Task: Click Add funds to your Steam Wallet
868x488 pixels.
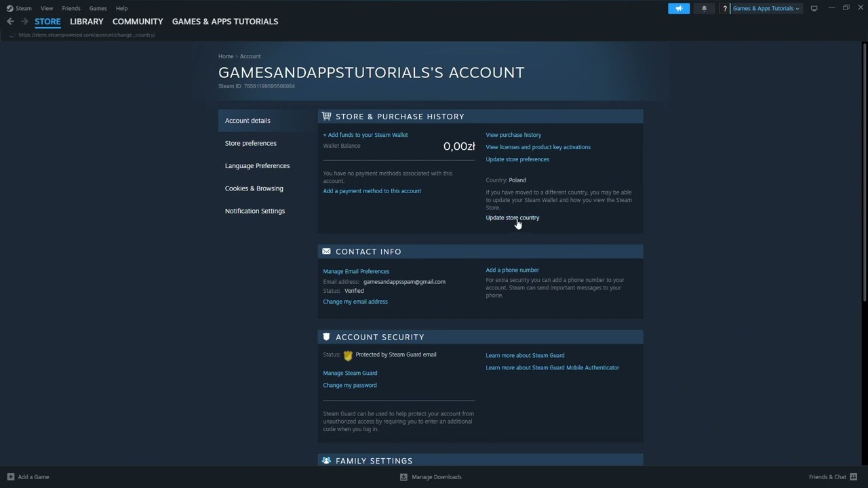Action: pyautogui.click(x=366, y=135)
